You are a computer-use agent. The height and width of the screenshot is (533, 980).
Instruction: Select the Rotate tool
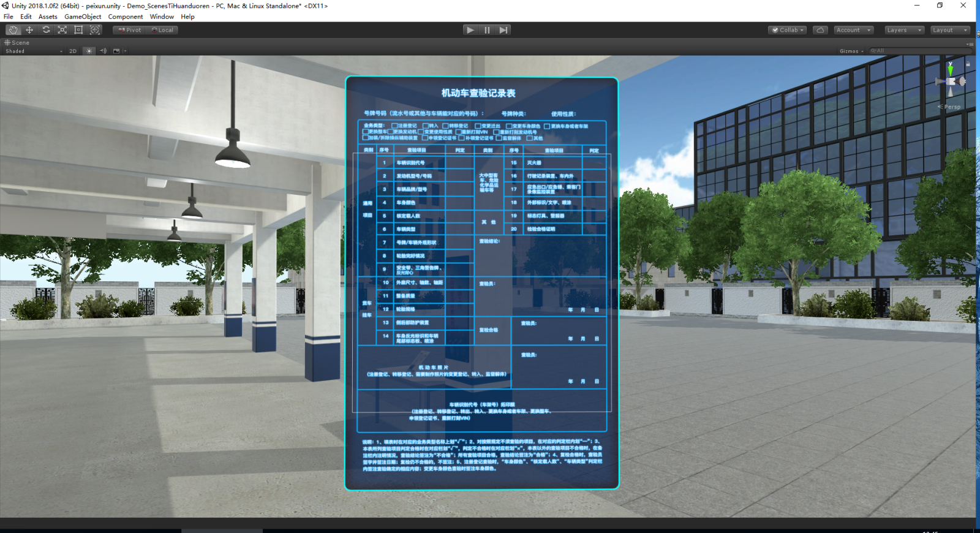[x=46, y=30]
